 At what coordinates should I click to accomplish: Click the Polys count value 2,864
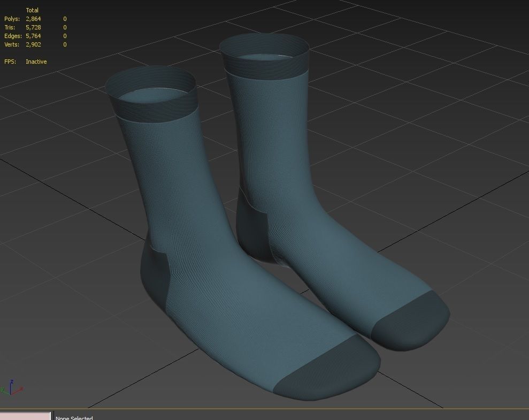pyautogui.click(x=33, y=19)
